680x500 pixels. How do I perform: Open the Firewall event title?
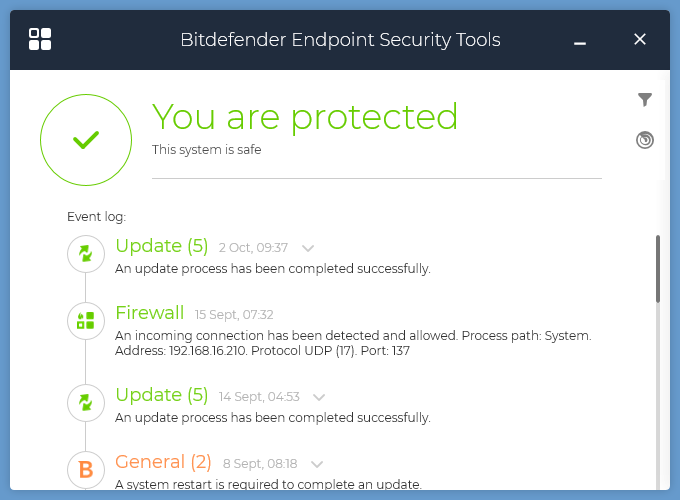coord(150,313)
